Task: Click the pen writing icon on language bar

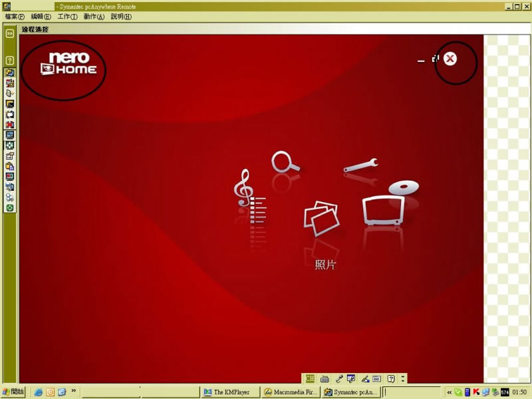Action: click(365, 378)
